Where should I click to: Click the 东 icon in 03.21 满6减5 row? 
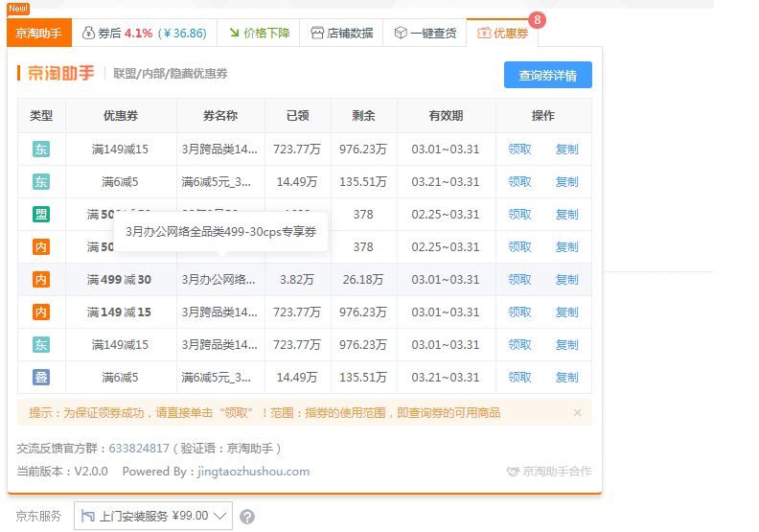coord(41,181)
